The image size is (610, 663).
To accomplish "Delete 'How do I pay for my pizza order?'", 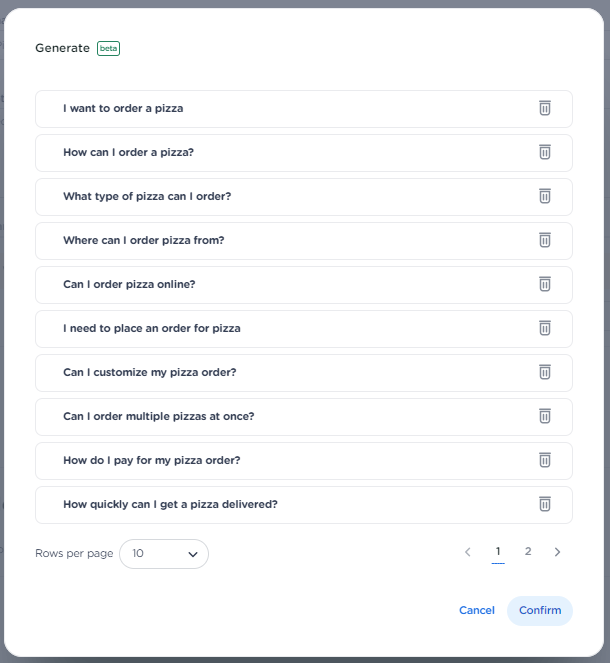I will [545, 460].
